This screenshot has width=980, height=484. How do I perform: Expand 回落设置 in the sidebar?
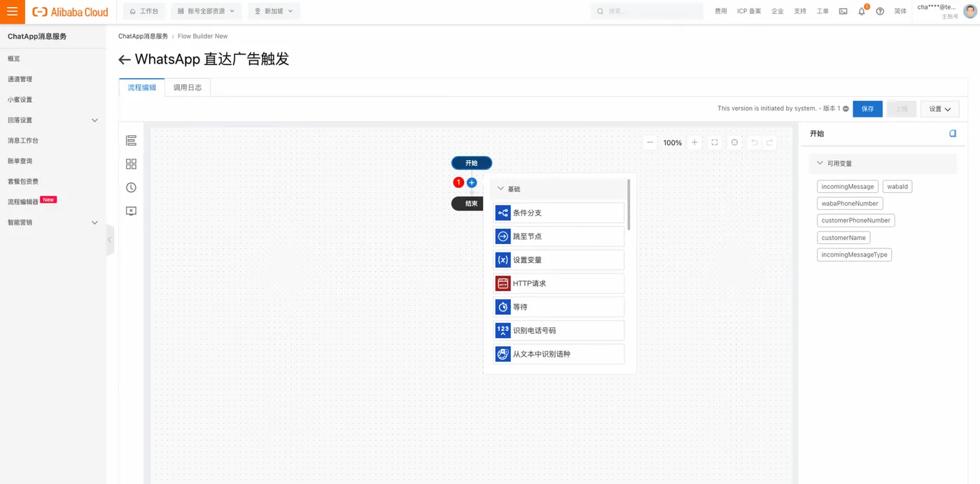tap(95, 120)
